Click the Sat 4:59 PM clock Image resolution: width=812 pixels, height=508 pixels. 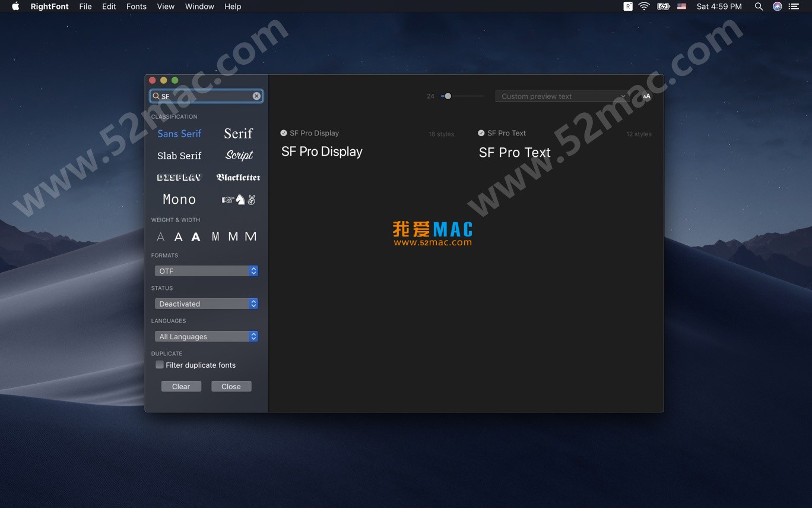pos(719,7)
